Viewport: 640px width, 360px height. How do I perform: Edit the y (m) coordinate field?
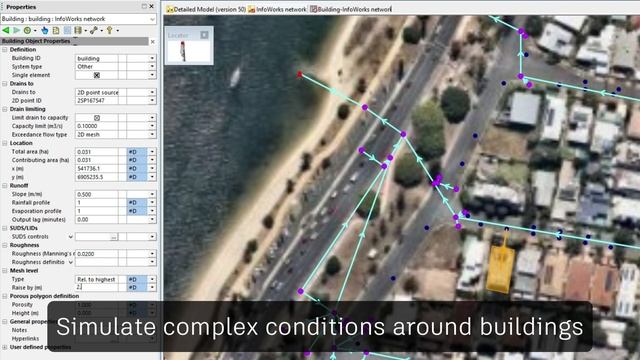(96, 177)
